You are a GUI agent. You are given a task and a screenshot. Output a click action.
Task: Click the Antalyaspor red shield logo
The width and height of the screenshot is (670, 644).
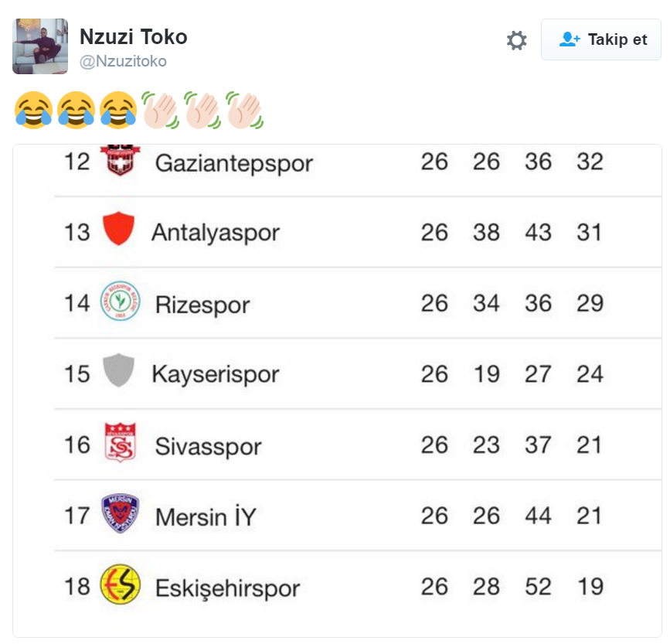click(x=119, y=230)
